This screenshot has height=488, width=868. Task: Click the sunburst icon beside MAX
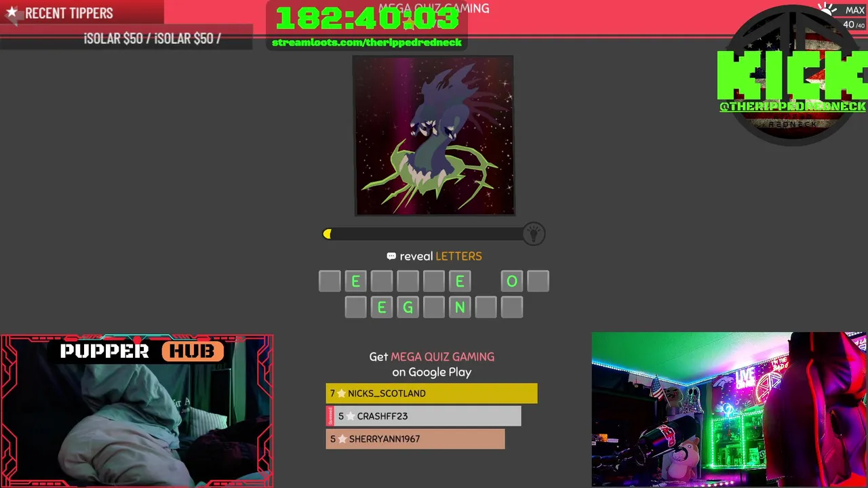coord(827,9)
